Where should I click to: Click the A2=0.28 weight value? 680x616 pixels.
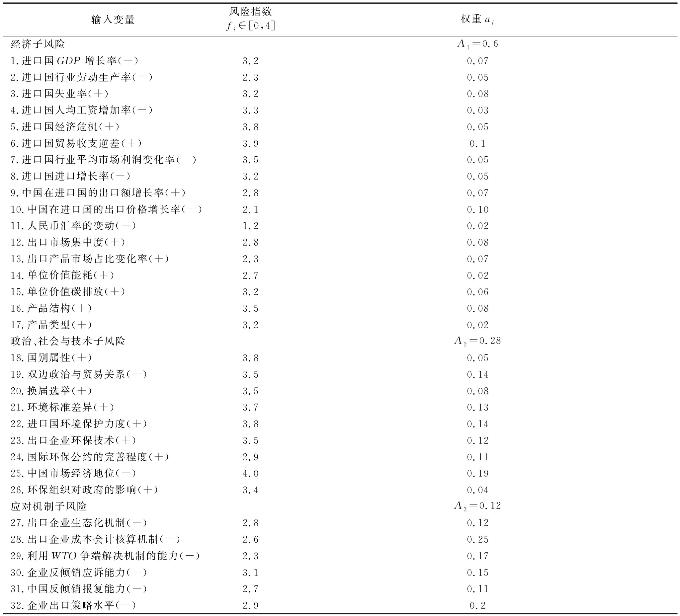[x=477, y=341]
